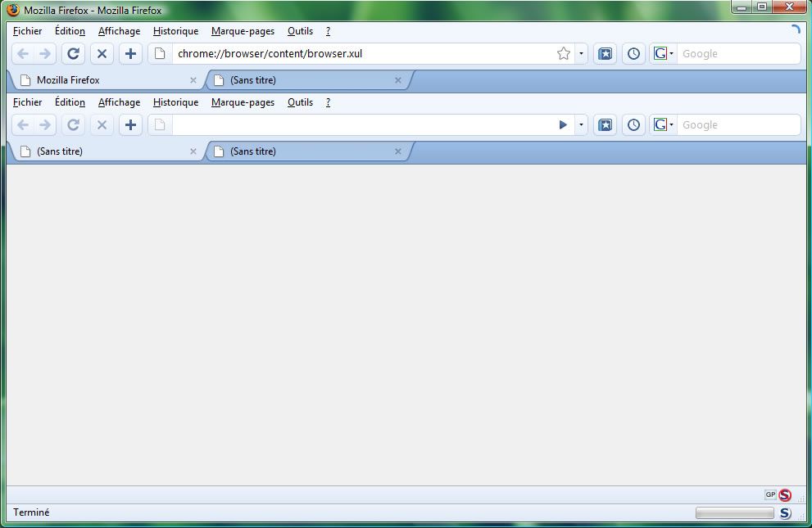Click the GP status bar icon
Screen dimensions: 812x528
click(770, 495)
